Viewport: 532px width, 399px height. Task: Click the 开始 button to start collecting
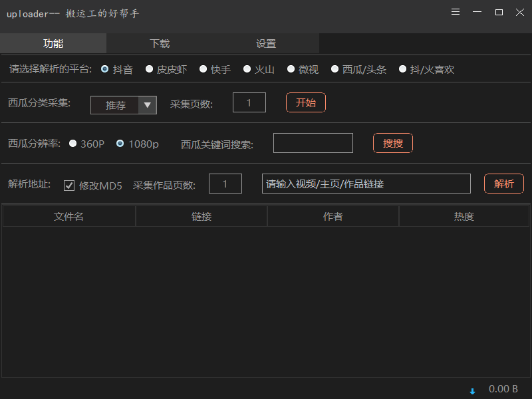[x=305, y=102]
